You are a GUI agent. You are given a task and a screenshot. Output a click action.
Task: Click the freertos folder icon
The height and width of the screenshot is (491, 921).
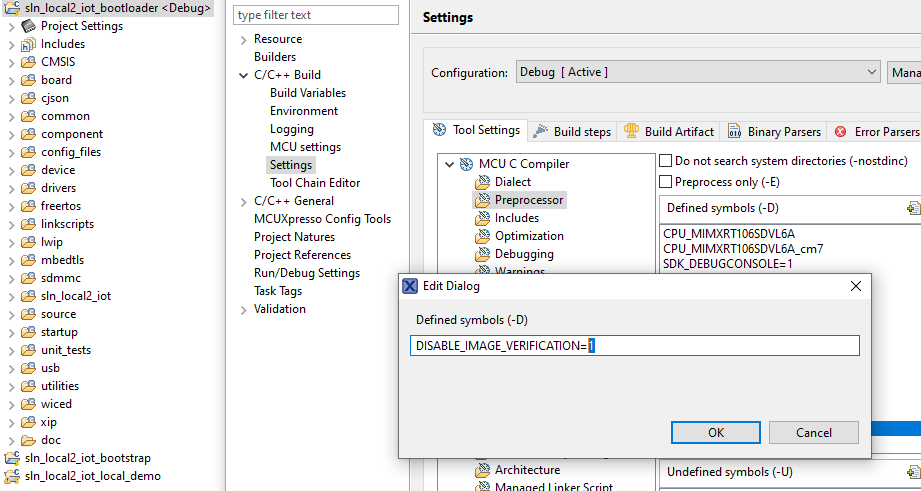[29, 206]
